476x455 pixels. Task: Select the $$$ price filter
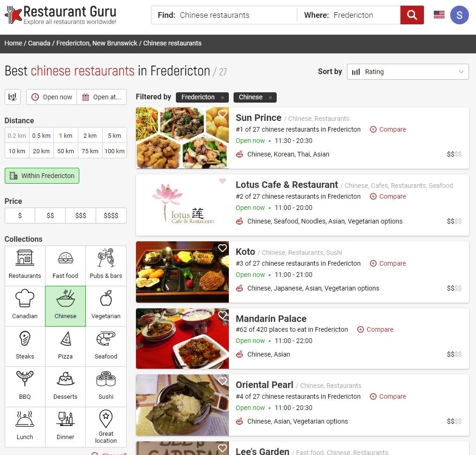click(x=81, y=216)
